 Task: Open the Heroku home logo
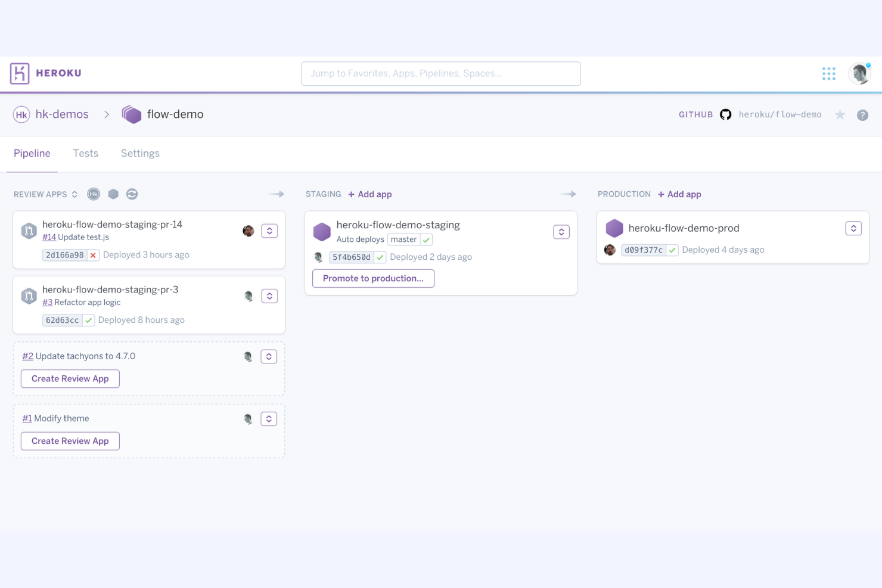click(x=20, y=73)
